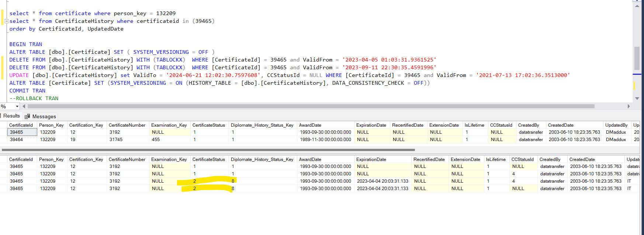Click the editor horizontal scrollbar right arrow

coord(629,106)
